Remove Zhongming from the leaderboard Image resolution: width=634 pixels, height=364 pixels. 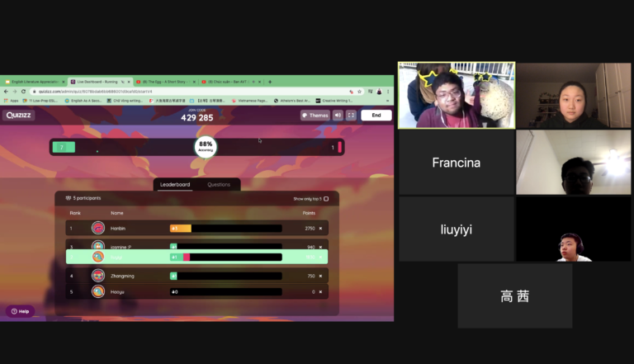coord(320,276)
